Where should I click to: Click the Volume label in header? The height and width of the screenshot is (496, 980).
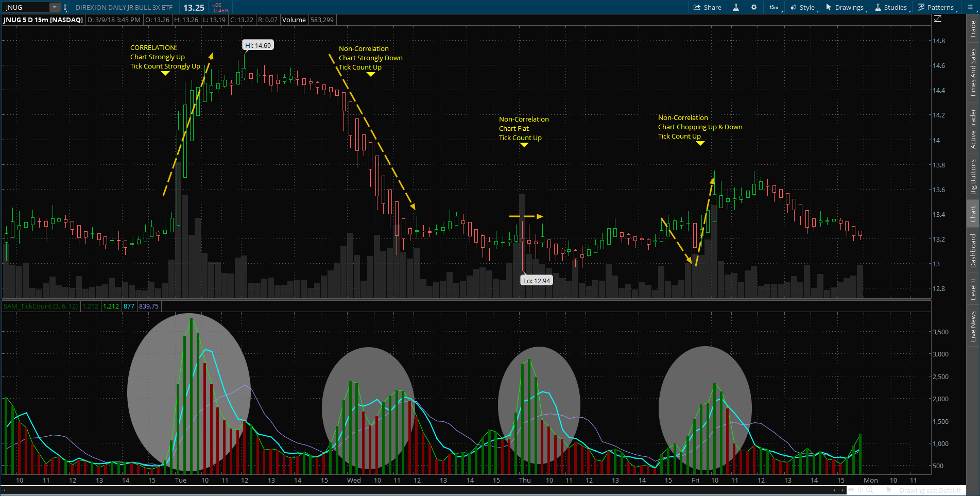294,20
